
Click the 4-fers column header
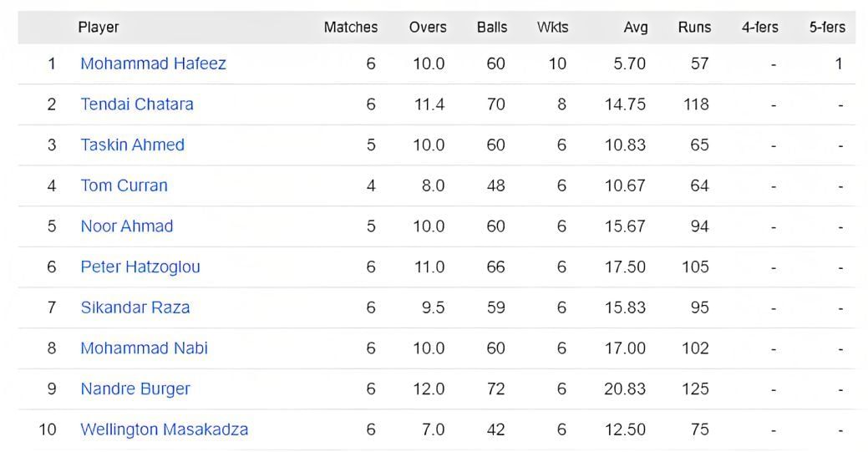(x=759, y=28)
